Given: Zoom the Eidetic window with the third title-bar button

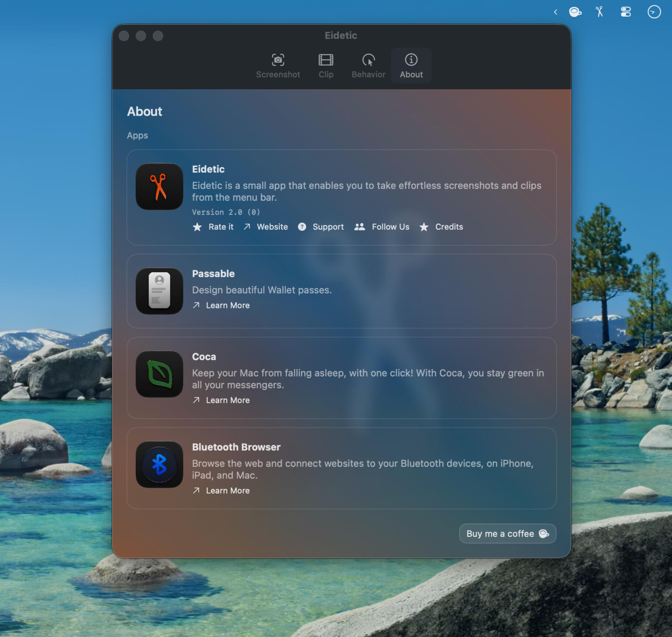Looking at the screenshot, I should tap(158, 36).
